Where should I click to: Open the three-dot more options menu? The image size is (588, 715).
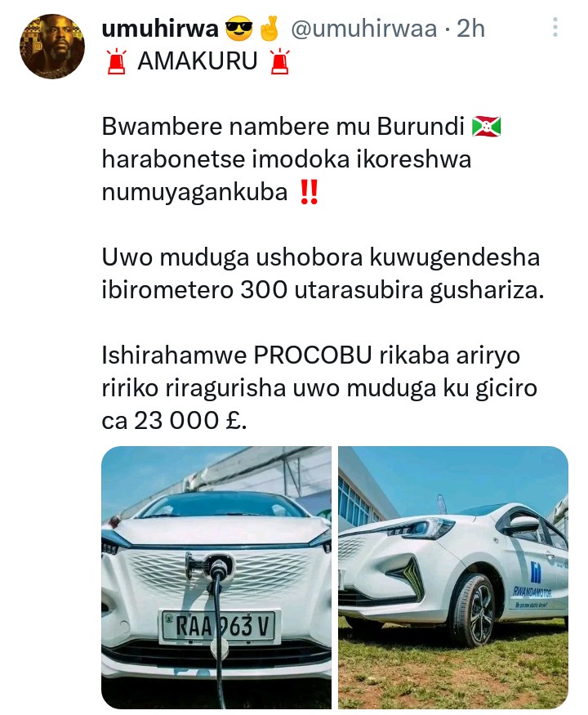pos(555,27)
